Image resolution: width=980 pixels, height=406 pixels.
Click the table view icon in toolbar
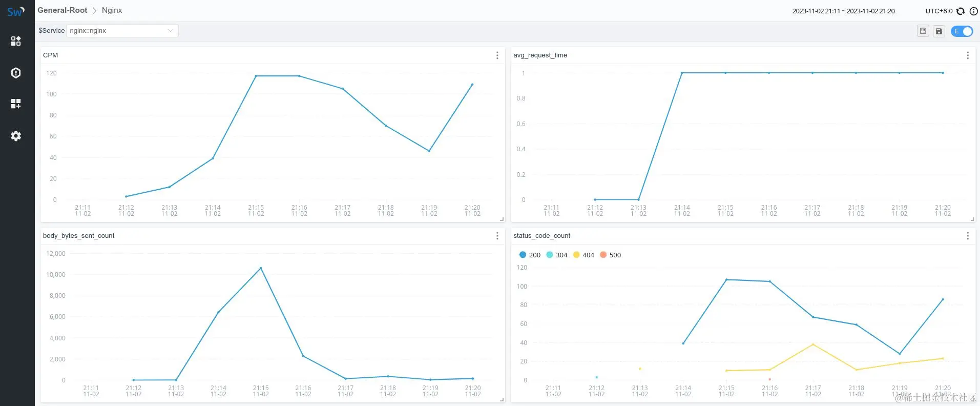coord(923,31)
